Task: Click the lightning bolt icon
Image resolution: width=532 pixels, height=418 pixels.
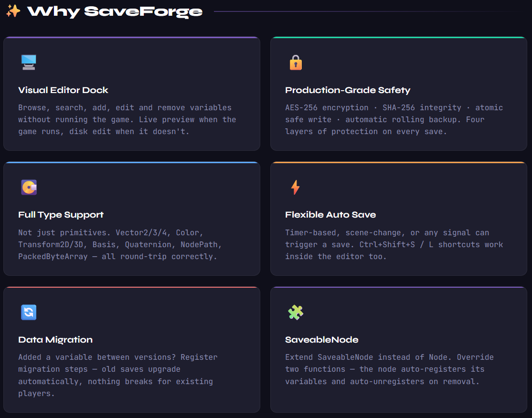Action: pos(296,187)
